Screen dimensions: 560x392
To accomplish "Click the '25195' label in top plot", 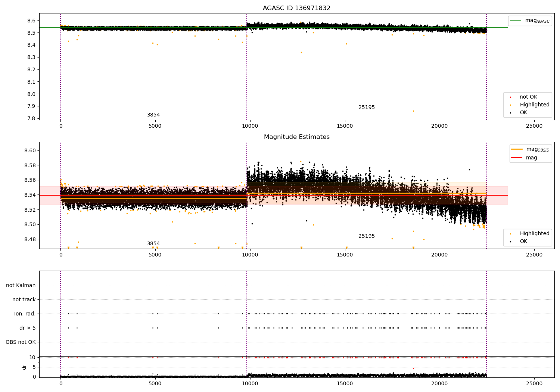I will point(367,107).
